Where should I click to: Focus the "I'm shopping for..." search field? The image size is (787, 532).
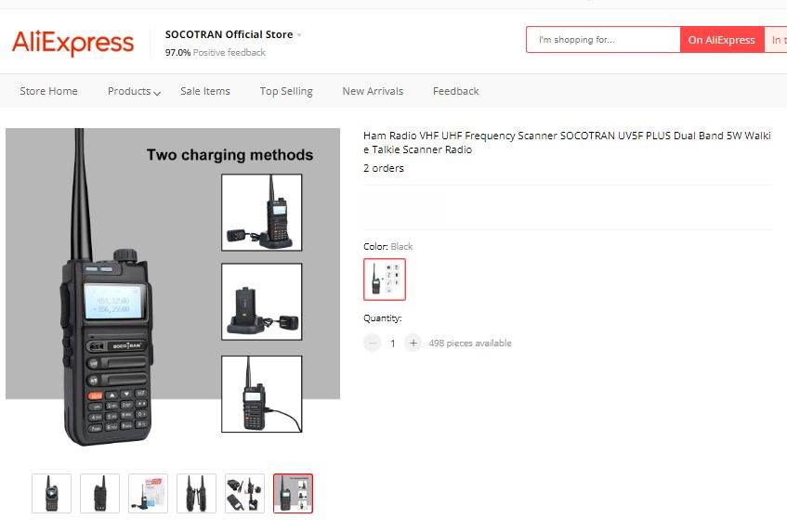click(x=603, y=40)
